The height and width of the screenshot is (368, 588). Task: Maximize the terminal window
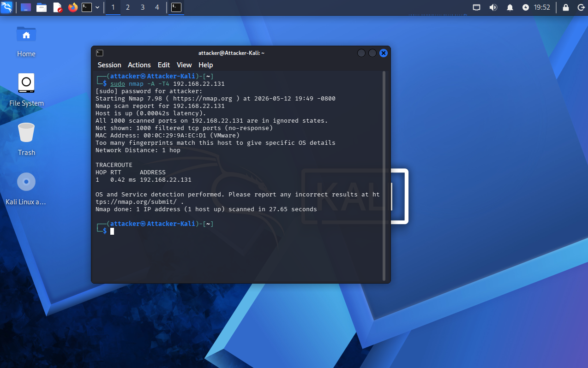372,53
